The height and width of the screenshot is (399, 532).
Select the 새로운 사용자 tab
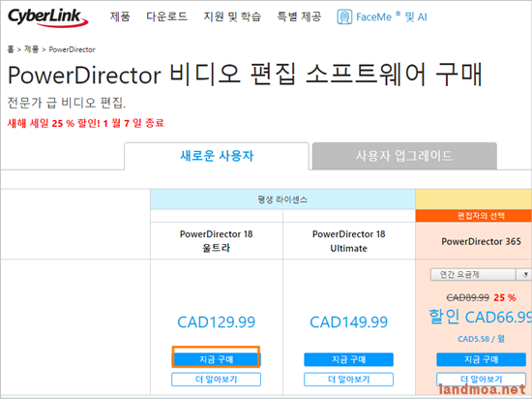coord(217,156)
